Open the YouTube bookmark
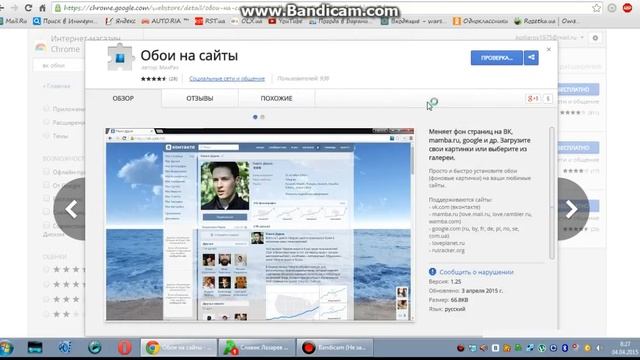This screenshot has height=360, width=640. pos(285,21)
